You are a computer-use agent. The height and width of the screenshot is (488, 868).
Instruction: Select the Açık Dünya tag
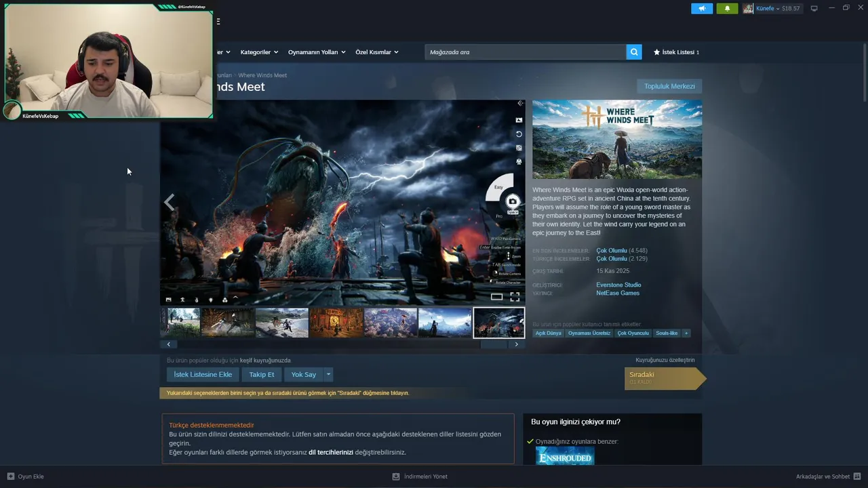pos(549,333)
